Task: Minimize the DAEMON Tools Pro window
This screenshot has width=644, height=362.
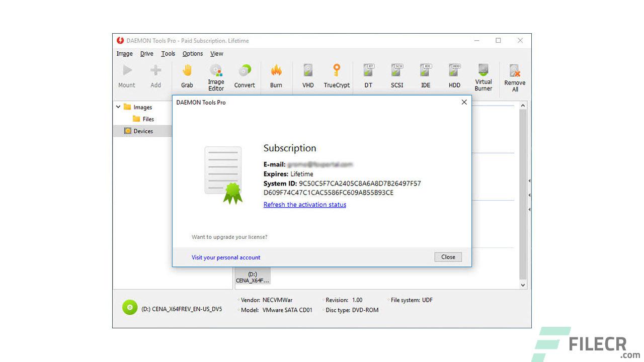Action: pos(476,41)
